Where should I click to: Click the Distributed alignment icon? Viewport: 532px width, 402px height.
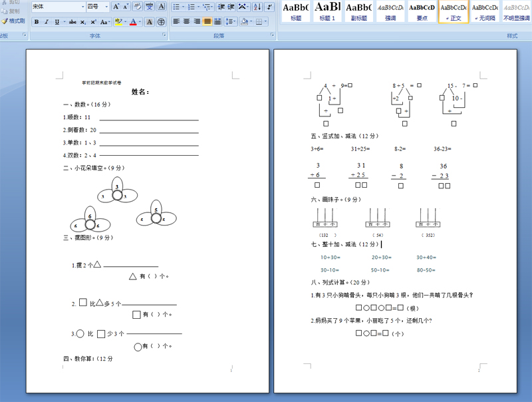point(217,22)
